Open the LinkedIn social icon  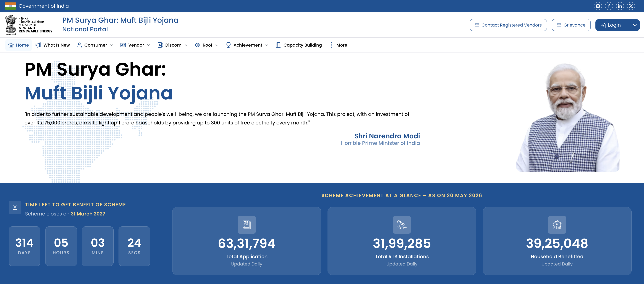click(620, 6)
